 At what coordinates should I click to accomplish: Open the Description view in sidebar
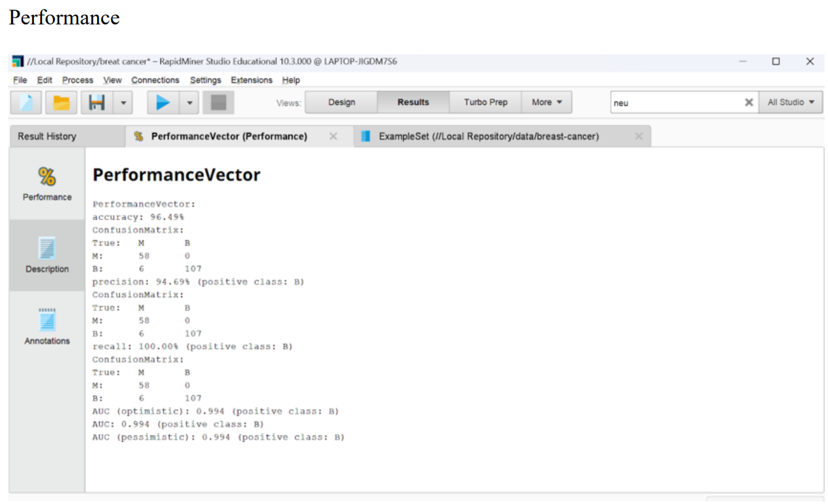[47, 255]
